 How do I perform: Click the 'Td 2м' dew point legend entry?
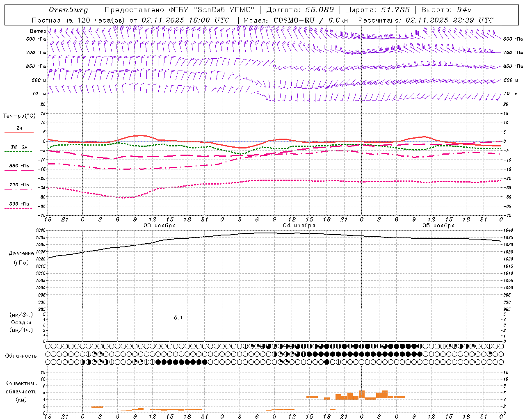point(19,147)
